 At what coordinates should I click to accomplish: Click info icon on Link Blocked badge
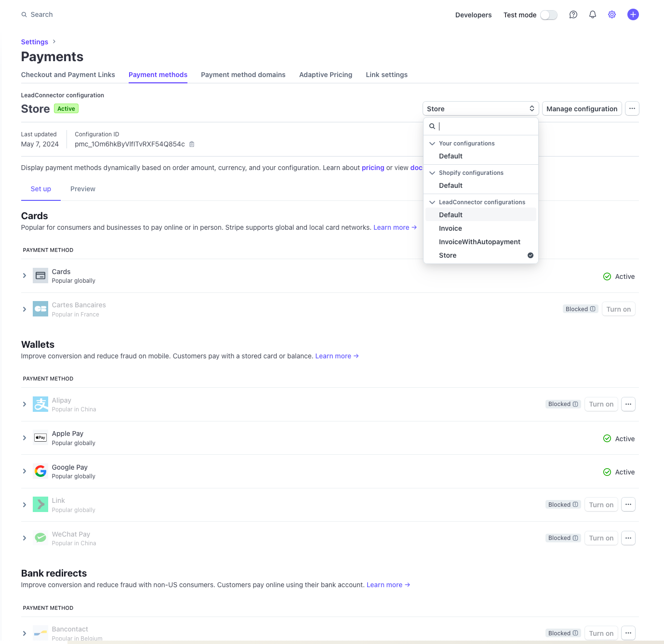click(575, 504)
